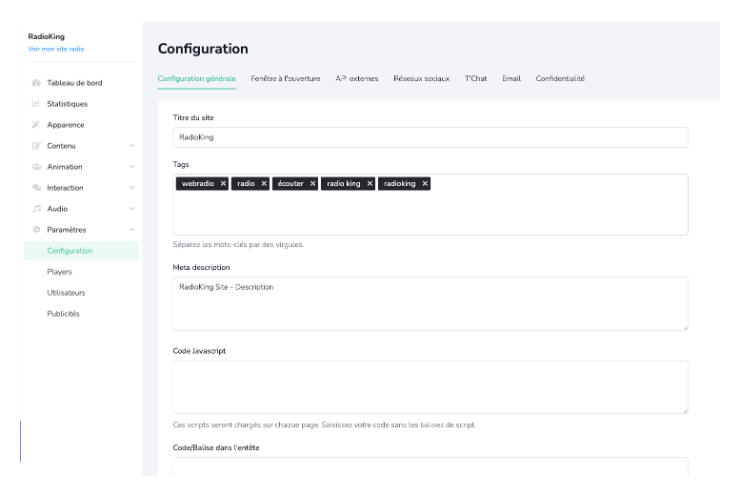742x495 pixels.
Task: Click the Interaction chat bubbles icon
Action: [x=36, y=188]
